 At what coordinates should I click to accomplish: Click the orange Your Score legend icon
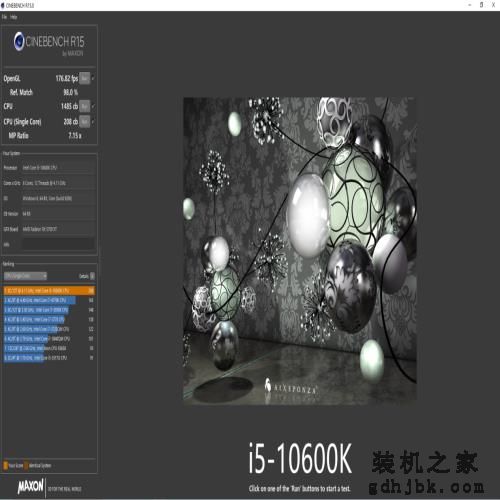coord(6,465)
